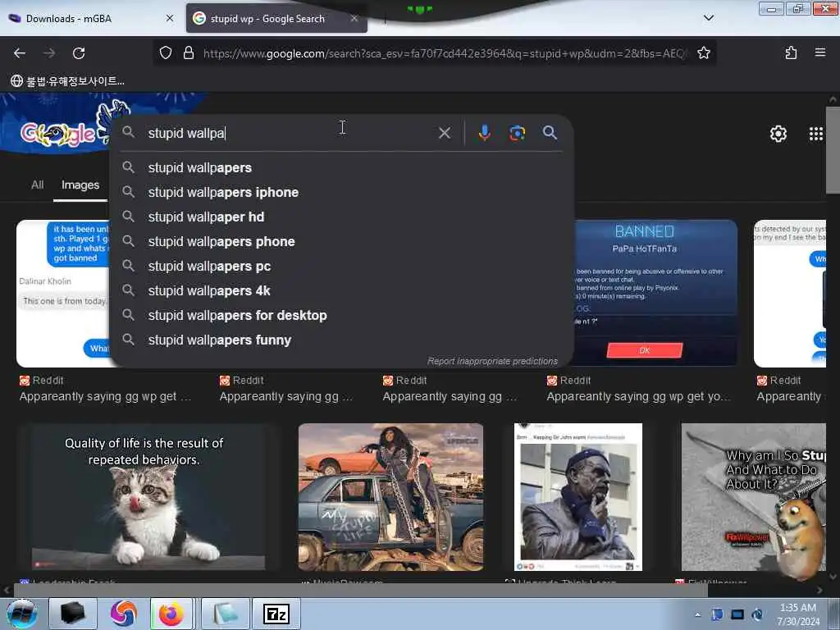Open the cat Quality of life image
840x630 pixels.
pyautogui.click(x=148, y=496)
